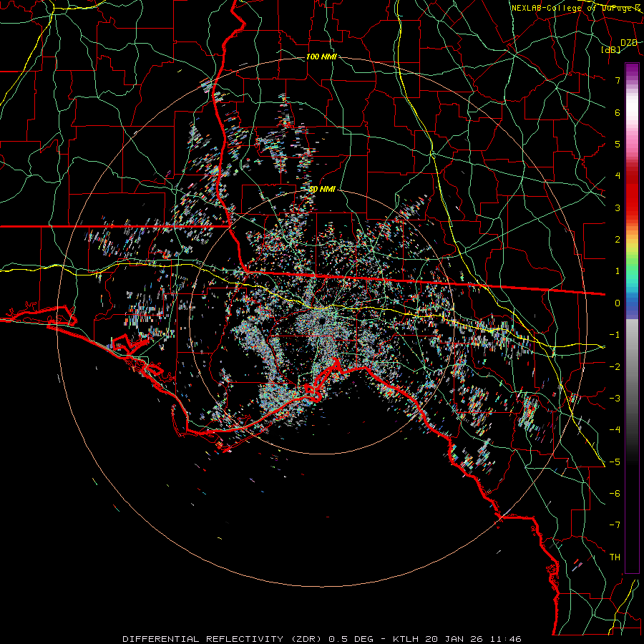This screenshot has height=644, width=644.
Task: Click the 4 dB label on color scale
Action: pyautogui.click(x=618, y=176)
